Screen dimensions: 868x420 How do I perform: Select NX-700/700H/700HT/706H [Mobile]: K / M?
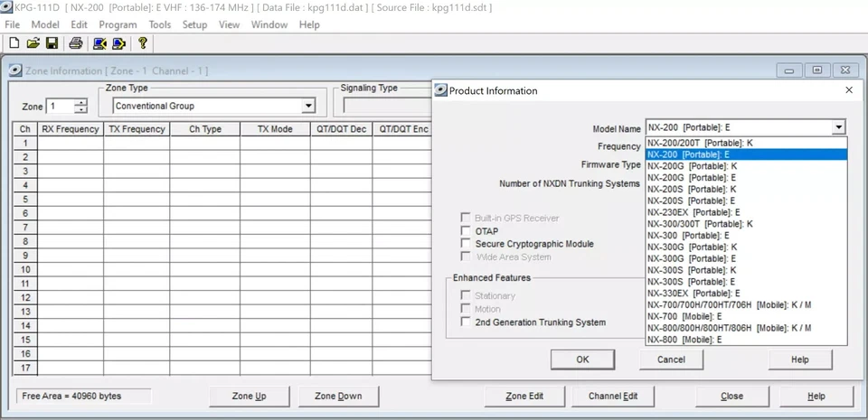point(746,304)
